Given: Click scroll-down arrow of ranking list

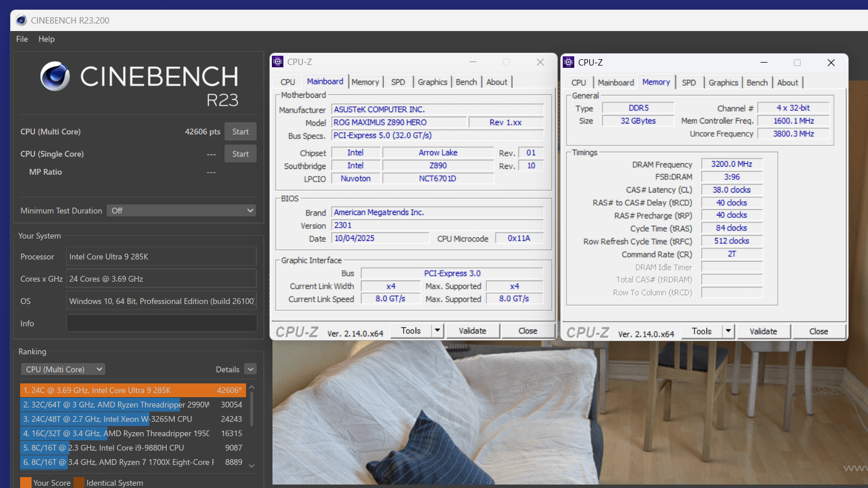Looking at the screenshot, I should 252,466.
